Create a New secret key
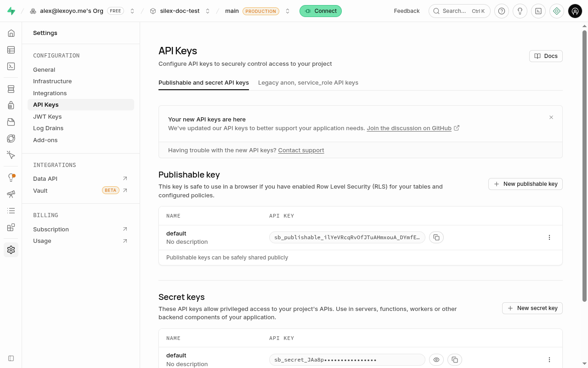Image resolution: width=588 pixels, height=368 pixels. 532,308
